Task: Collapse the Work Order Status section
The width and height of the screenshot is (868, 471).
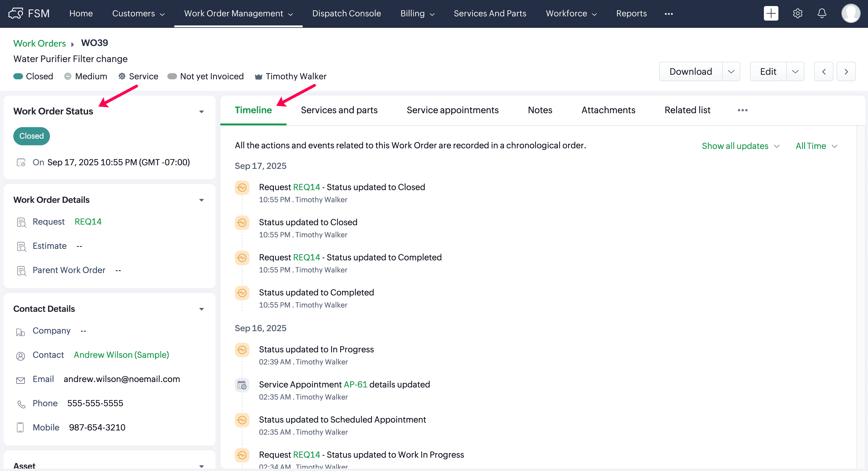Action: pyautogui.click(x=202, y=111)
